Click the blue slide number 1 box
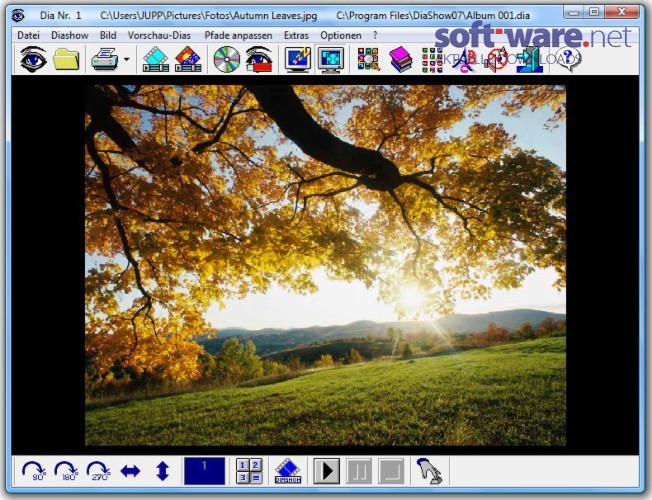 pyautogui.click(x=204, y=471)
